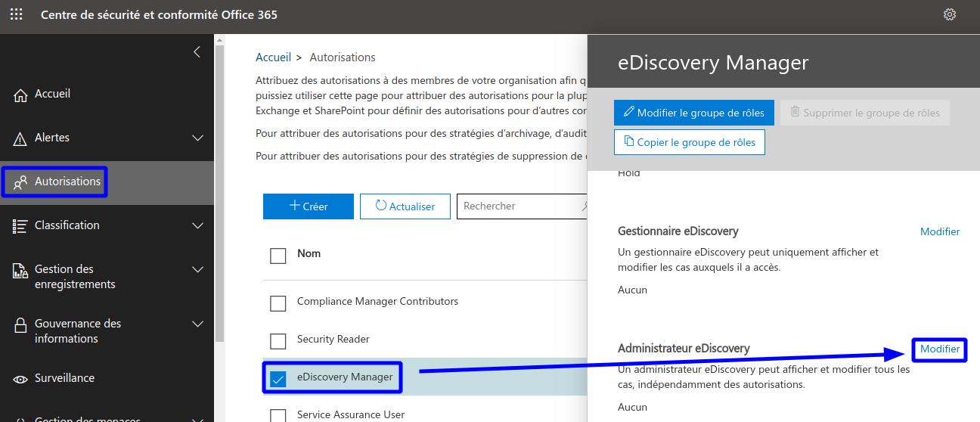
Task: Click the Autorisations people icon
Action: [20, 182]
